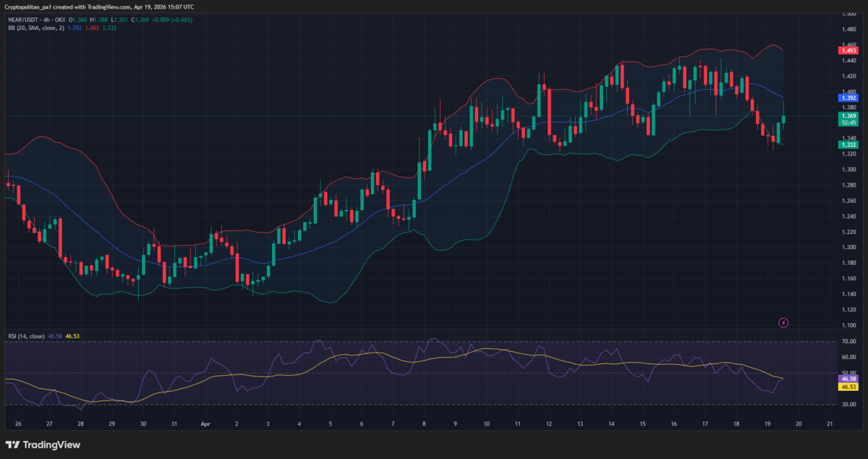Click the purple RSI 46.58 value tag
Screen dimensions: 868x459
pos(847,379)
